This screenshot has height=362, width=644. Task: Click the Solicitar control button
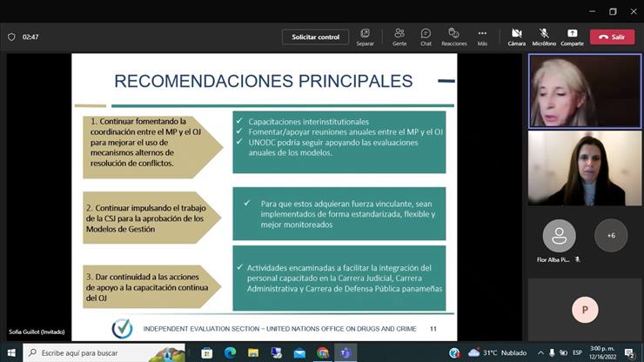tap(315, 37)
